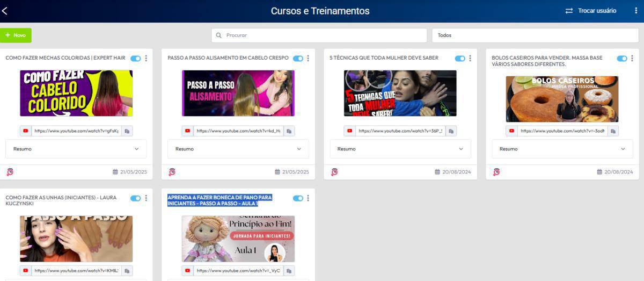Open the 5 Técnicas que Toda Mulher thumbnail

coord(400,93)
